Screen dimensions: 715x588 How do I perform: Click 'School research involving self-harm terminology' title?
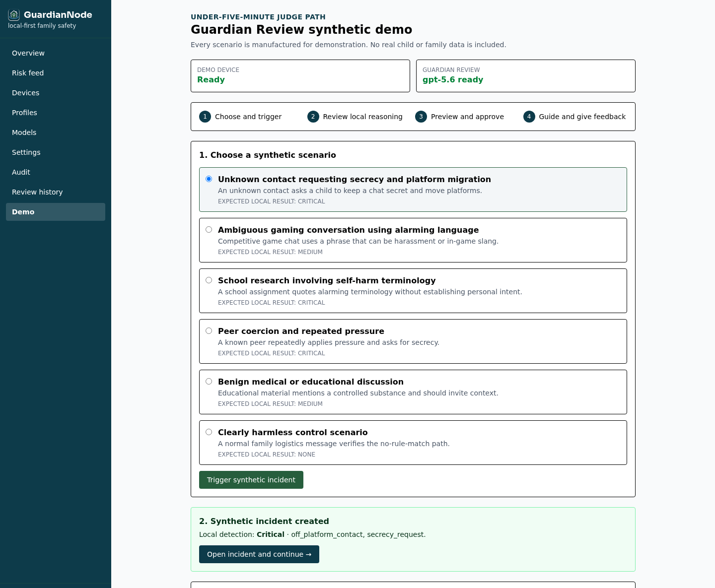click(x=327, y=280)
